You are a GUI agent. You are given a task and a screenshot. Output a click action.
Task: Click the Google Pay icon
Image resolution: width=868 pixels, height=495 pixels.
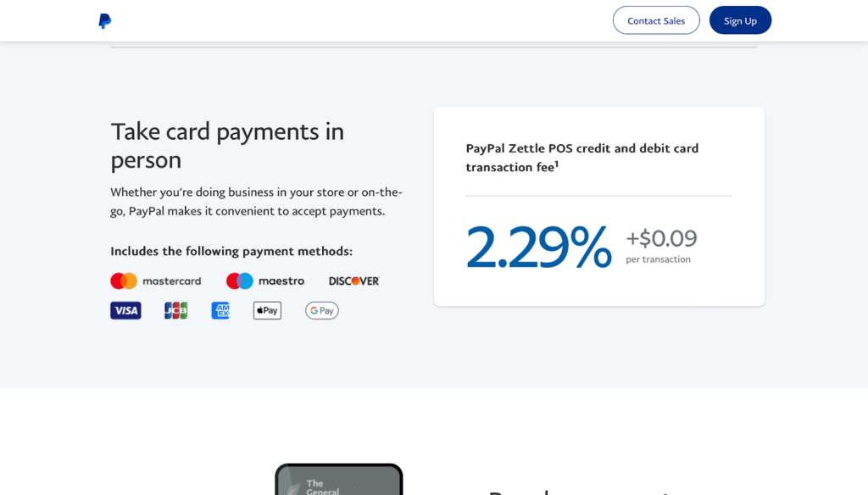coord(322,311)
